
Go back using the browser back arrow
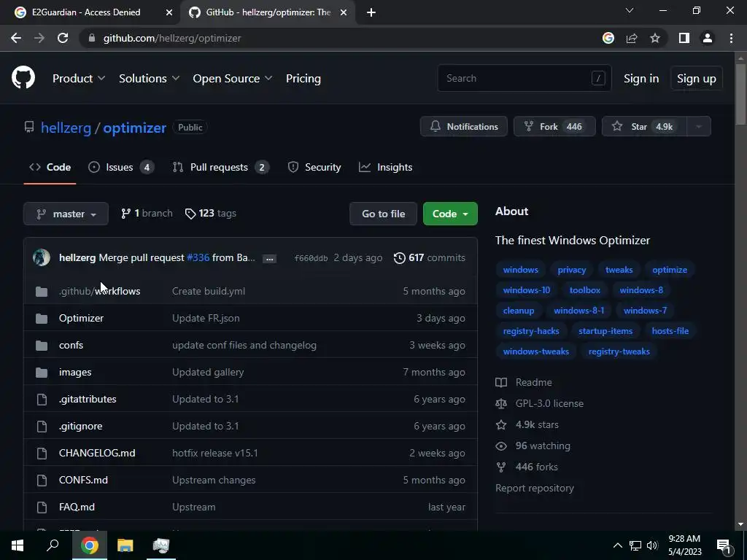(16, 38)
